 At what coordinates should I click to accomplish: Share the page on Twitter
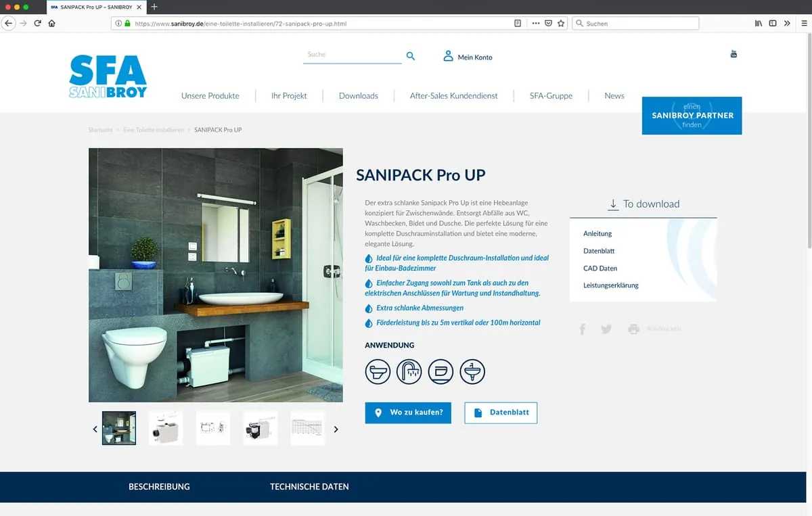(x=606, y=329)
